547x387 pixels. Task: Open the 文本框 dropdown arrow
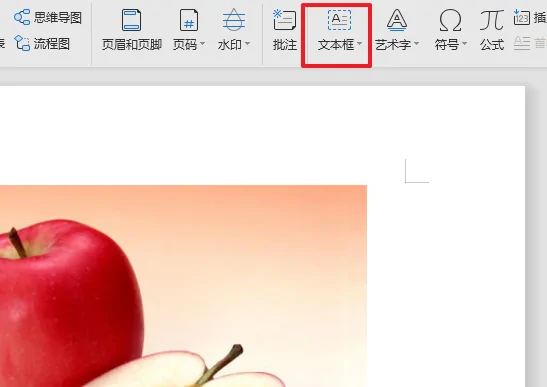pyautogui.click(x=360, y=44)
